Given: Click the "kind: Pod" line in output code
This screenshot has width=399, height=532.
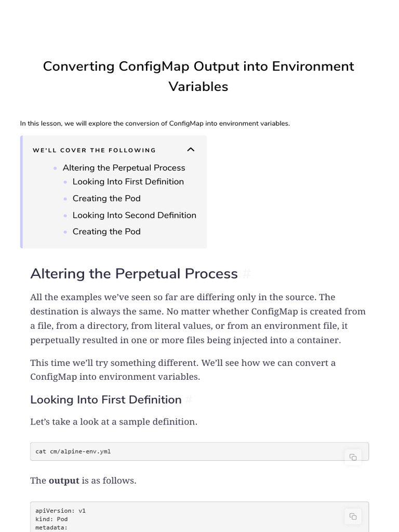Looking at the screenshot, I should pyautogui.click(x=51, y=519).
